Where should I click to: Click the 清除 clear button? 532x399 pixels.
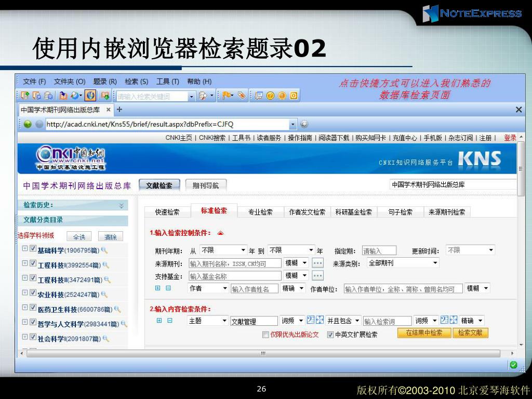[110, 236]
